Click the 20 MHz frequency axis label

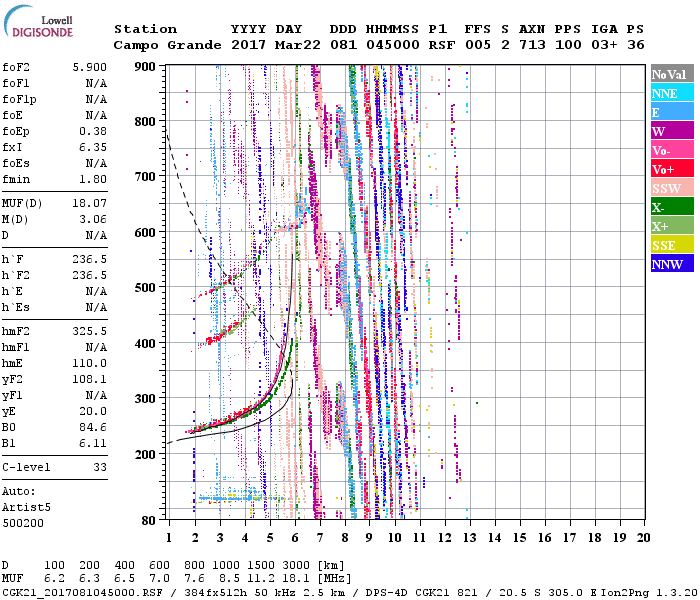[643, 538]
